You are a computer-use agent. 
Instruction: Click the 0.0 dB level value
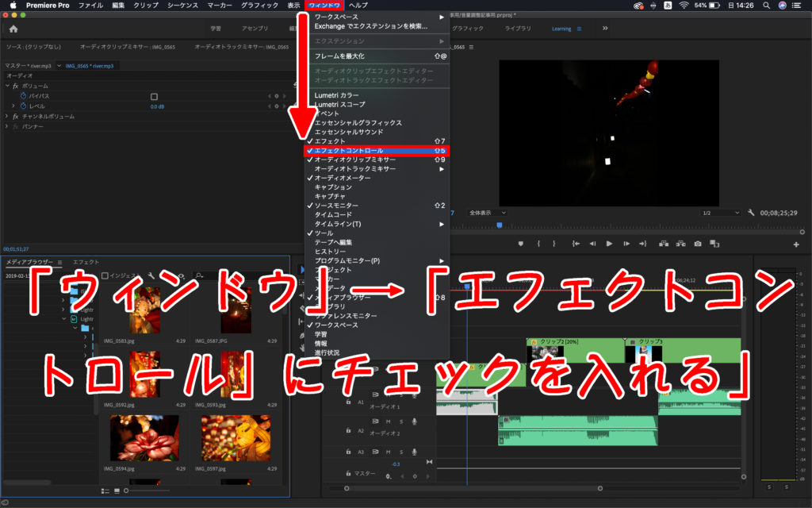(x=157, y=107)
